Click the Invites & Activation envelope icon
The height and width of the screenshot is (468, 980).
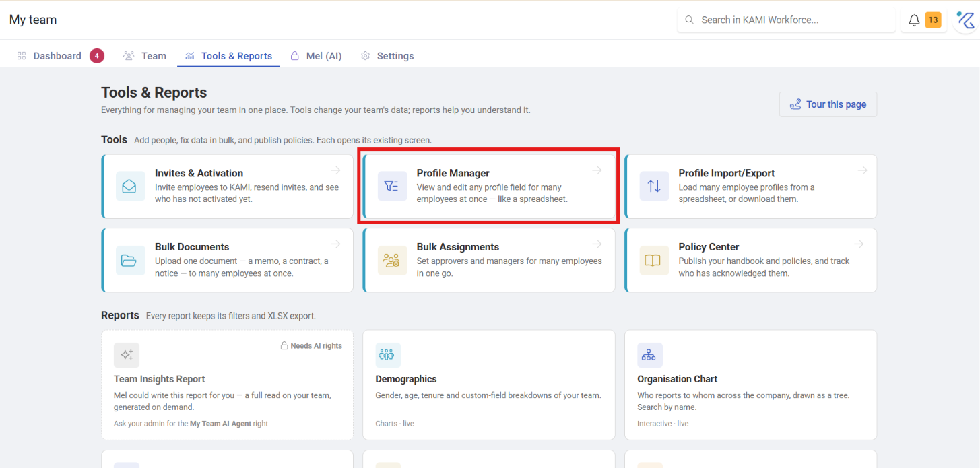click(130, 187)
